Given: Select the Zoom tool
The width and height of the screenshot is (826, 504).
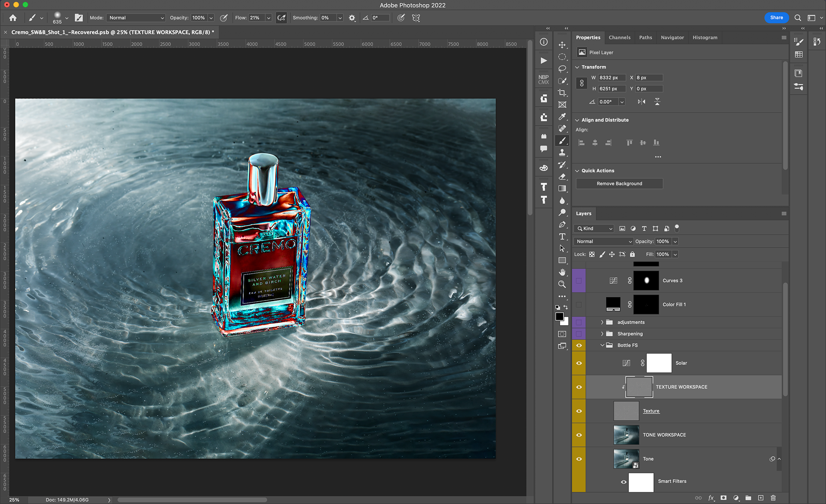Looking at the screenshot, I should point(562,284).
